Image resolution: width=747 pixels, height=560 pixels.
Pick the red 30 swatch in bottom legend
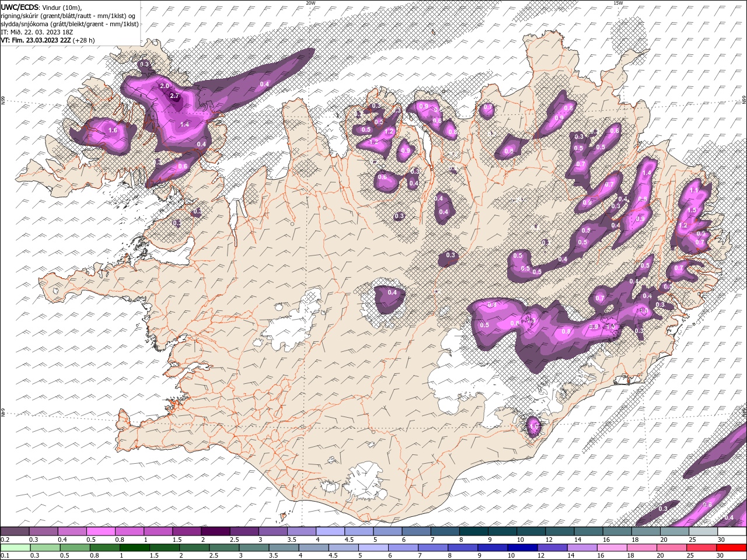point(731,548)
